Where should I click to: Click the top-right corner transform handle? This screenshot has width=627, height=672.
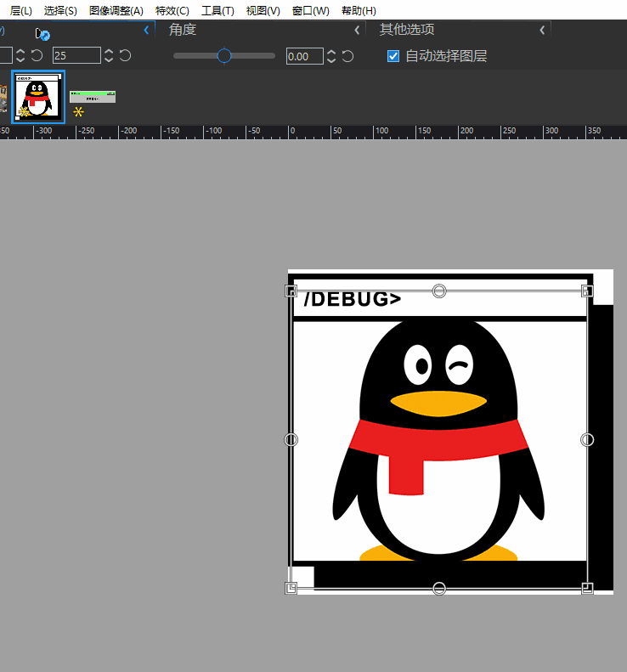pyautogui.click(x=587, y=291)
